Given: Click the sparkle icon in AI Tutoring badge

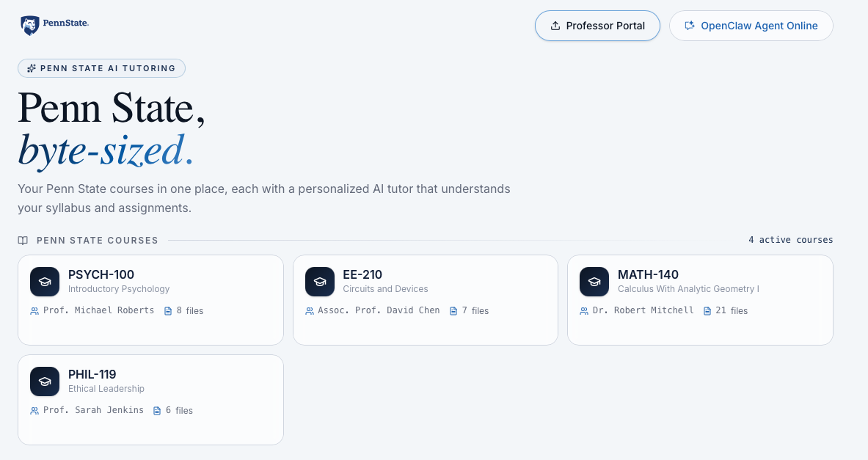Looking at the screenshot, I should coord(32,68).
